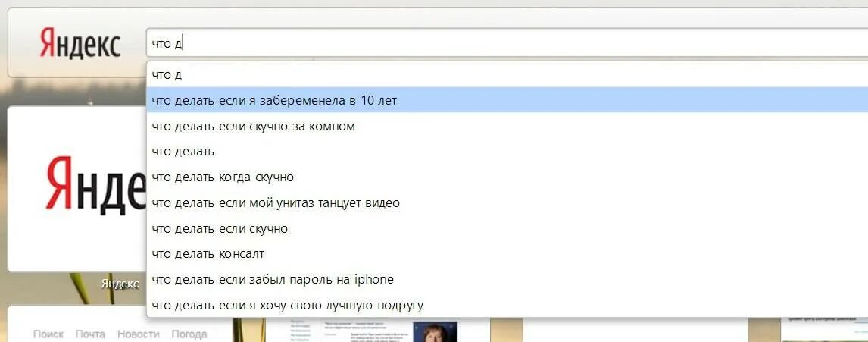868x342 pixels.
Task: Pick the suggestion 'что делать' alone
Action: coord(507,152)
